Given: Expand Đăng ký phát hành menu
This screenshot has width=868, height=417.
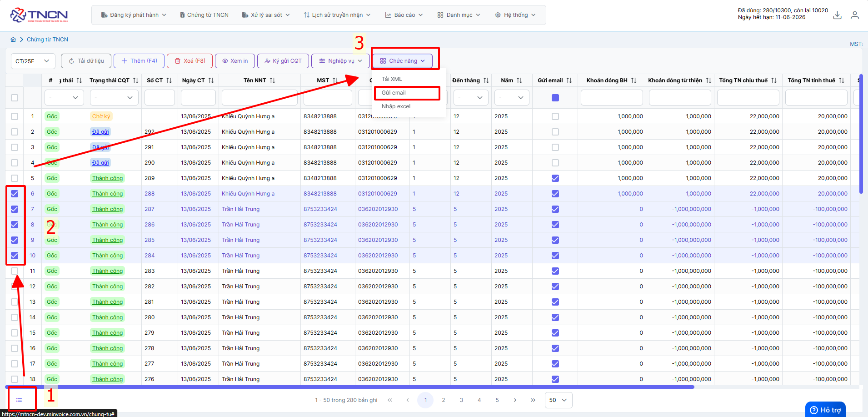Looking at the screenshot, I should click(x=134, y=15).
